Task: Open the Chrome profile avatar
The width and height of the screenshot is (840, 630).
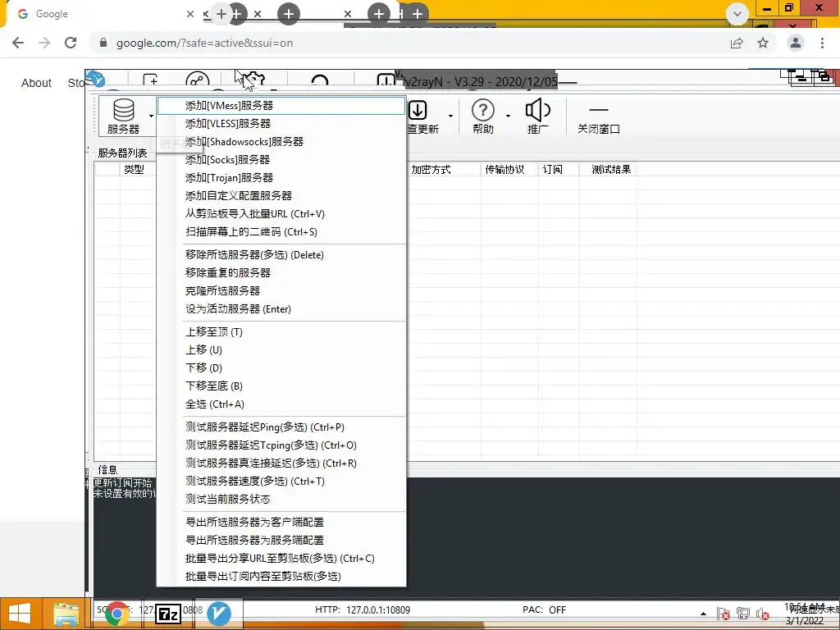Action: pos(796,43)
